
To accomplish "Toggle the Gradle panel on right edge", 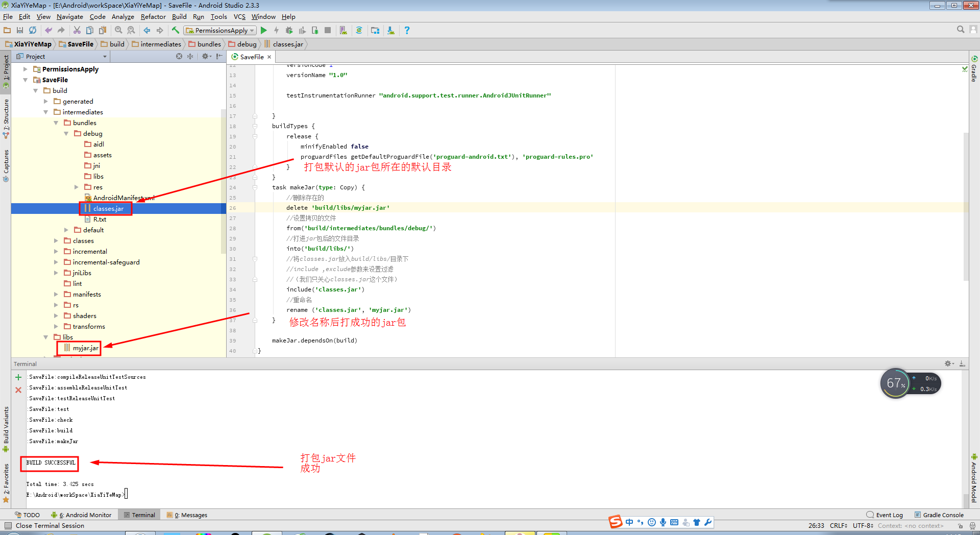I will click(x=974, y=70).
